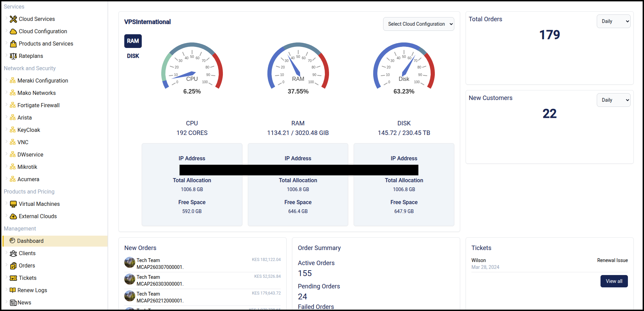644x311 pixels.
Task: Open order MCAP260212000001
Action: [x=160, y=301]
